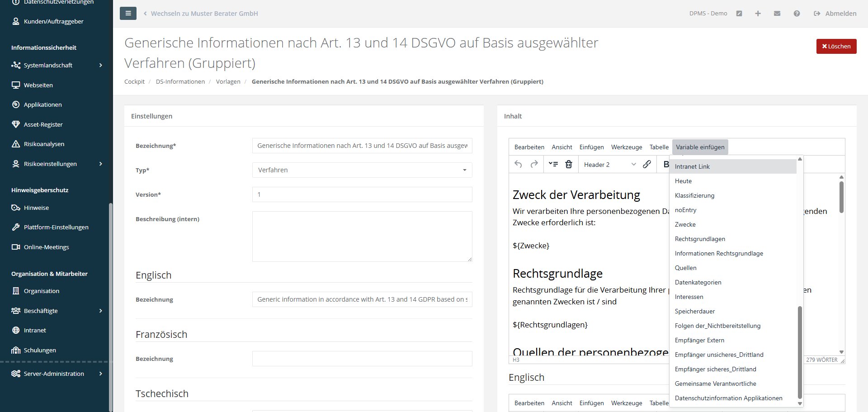Click the insert link chain icon
The height and width of the screenshot is (412, 868).
coord(647,165)
